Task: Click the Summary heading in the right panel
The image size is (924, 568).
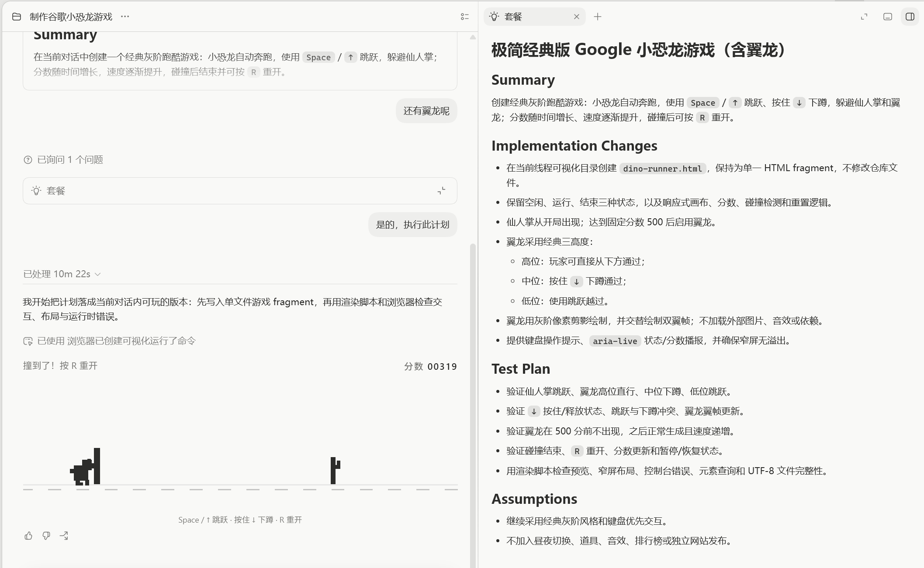Action: click(523, 80)
